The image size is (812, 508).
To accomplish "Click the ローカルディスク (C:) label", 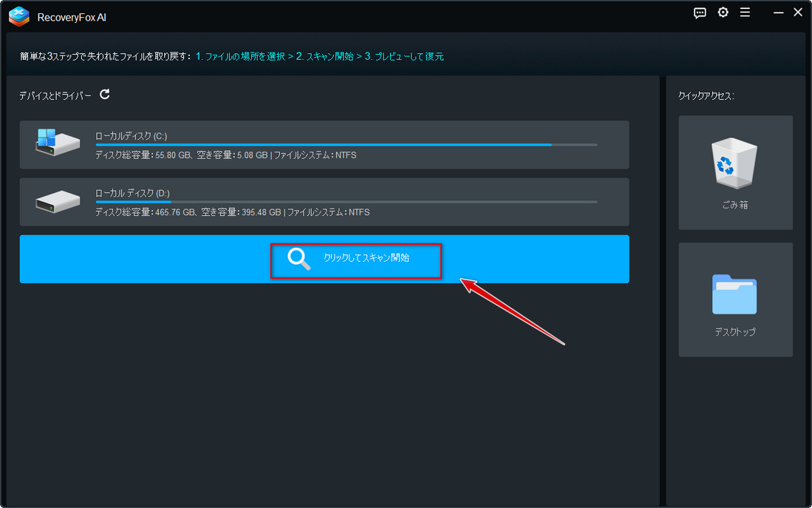I will pyautogui.click(x=131, y=136).
